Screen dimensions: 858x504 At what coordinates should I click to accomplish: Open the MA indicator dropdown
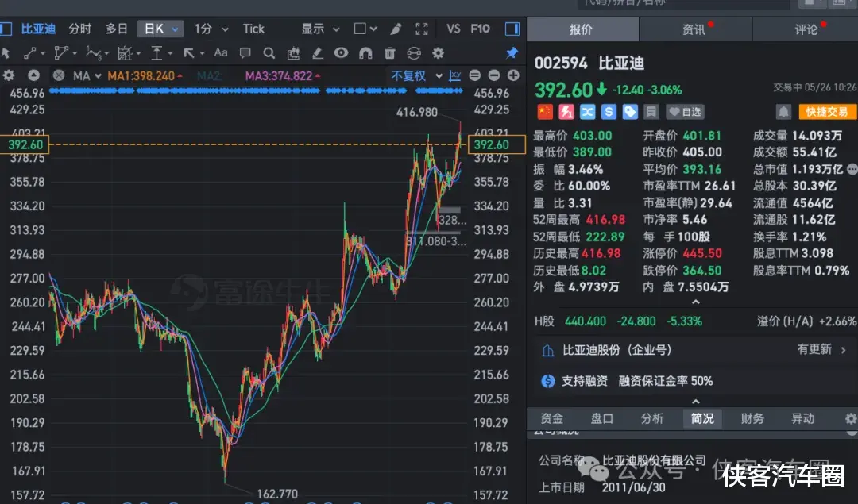[x=87, y=75]
